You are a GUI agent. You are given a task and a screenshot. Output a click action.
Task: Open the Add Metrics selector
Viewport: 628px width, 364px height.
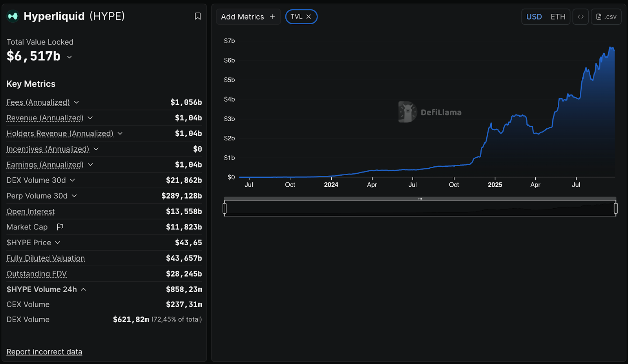tap(248, 17)
